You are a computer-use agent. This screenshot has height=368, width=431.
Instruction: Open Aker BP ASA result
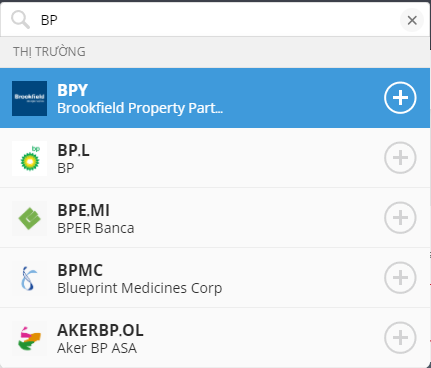click(215, 338)
